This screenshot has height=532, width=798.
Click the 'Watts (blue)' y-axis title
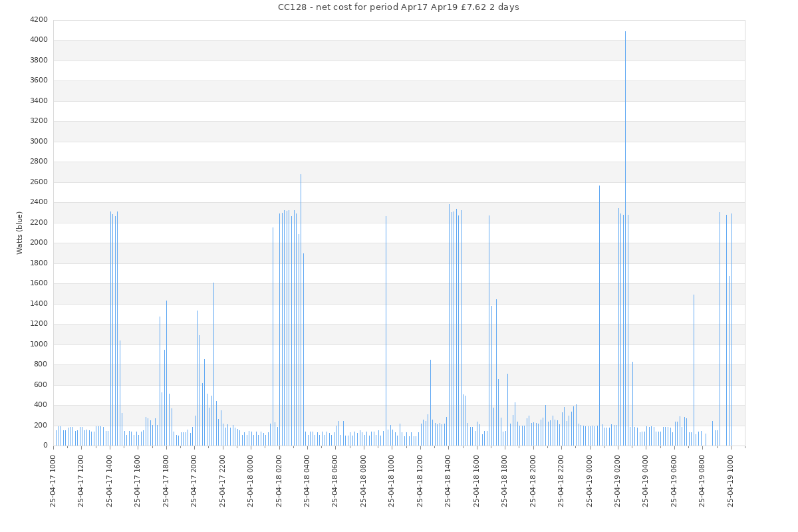coord(20,233)
